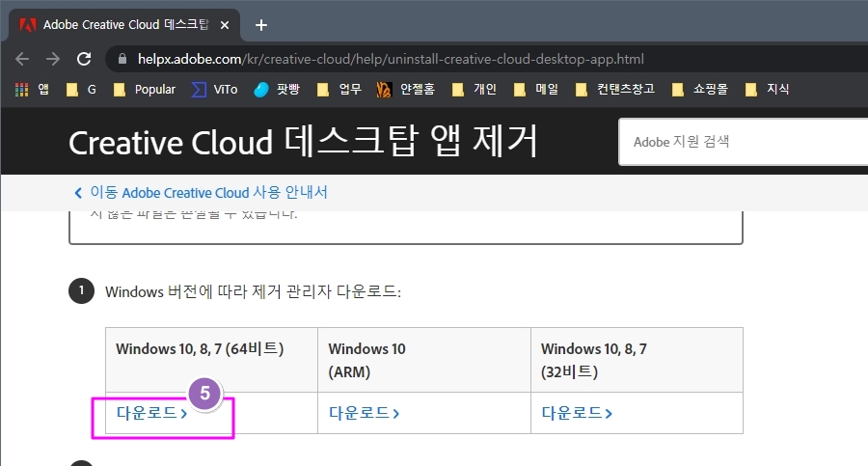Click the URL address bar text
The image size is (868, 466).
pos(391,59)
